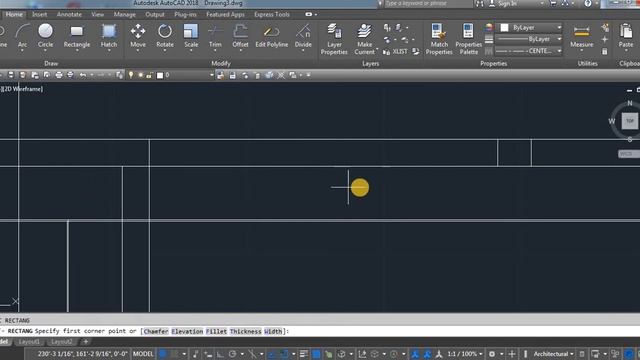This screenshot has width=640, height=360.
Task: Toggle MODEL space button in status bar
Action: coord(143,354)
